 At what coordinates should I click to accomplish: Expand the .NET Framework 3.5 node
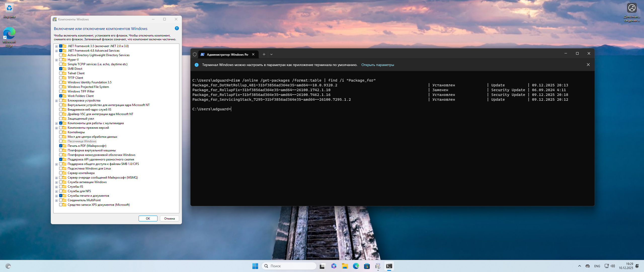tap(57, 46)
